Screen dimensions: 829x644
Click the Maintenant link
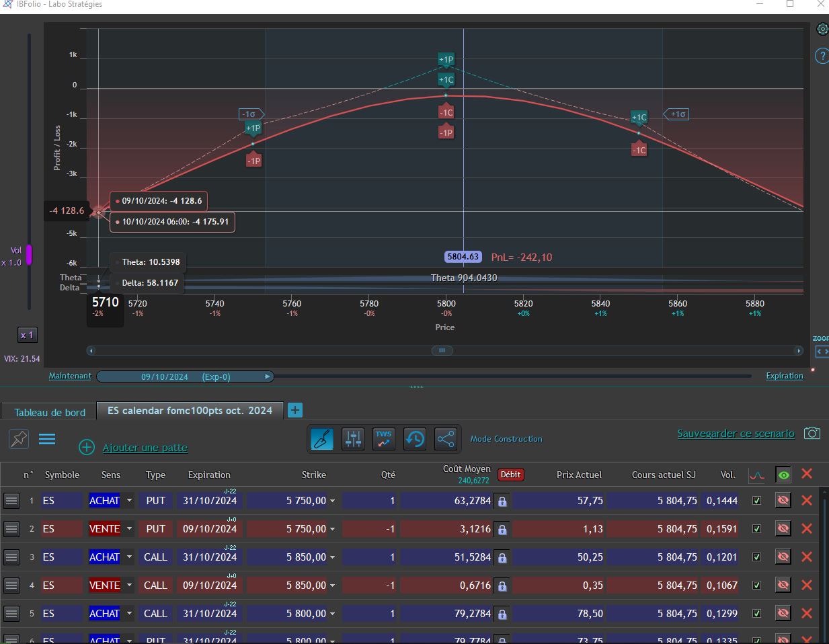click(x=70, y=376)
